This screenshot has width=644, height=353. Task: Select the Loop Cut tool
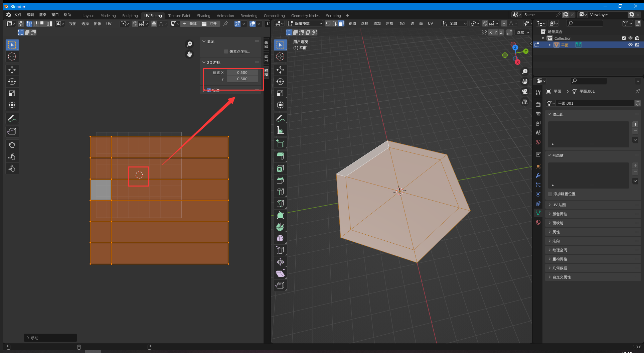click(280, 192)
